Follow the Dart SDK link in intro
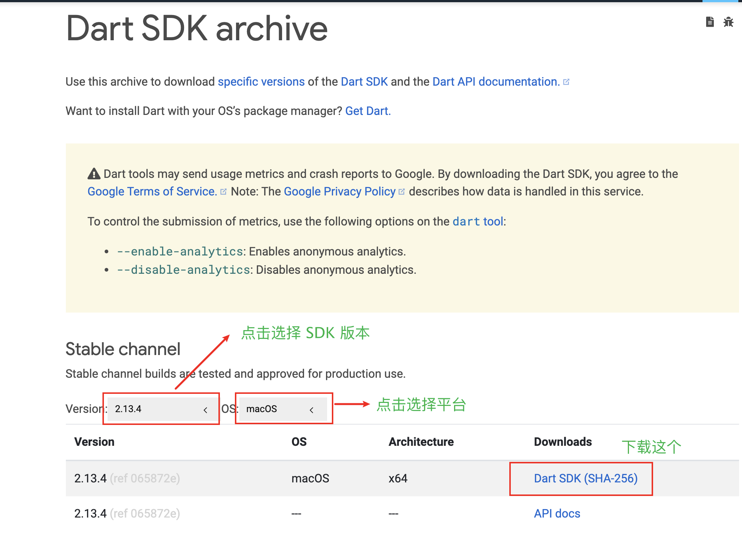The height and width of the screenshot is (560, 742). click(x=364, y=82)
